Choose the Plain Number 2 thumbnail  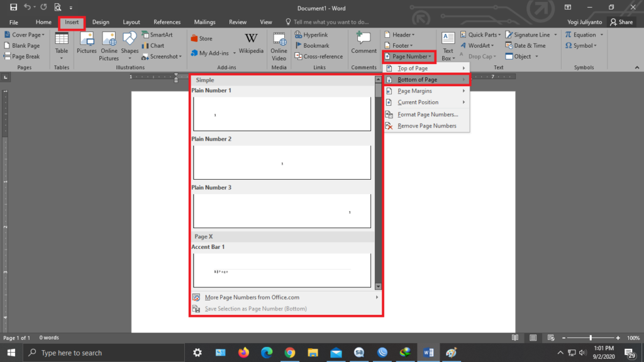tap(282, 163)
